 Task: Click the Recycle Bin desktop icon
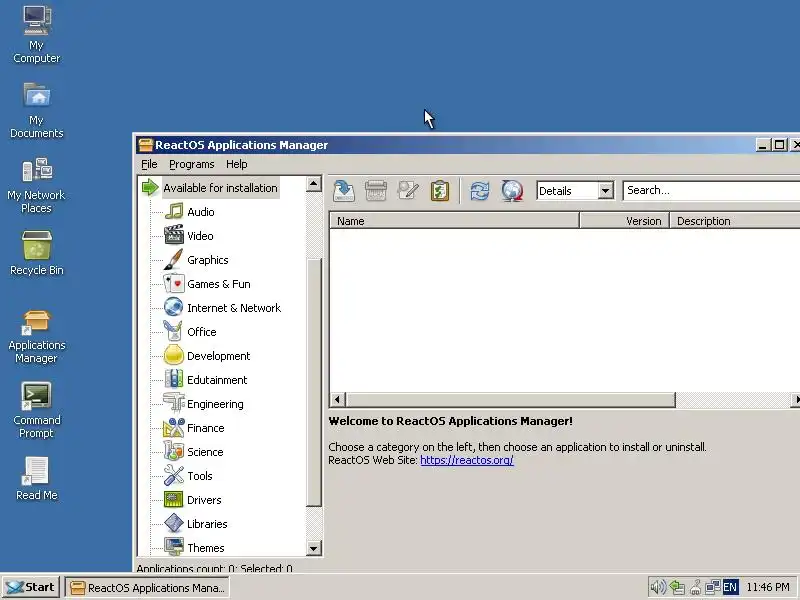pos(36,253)
